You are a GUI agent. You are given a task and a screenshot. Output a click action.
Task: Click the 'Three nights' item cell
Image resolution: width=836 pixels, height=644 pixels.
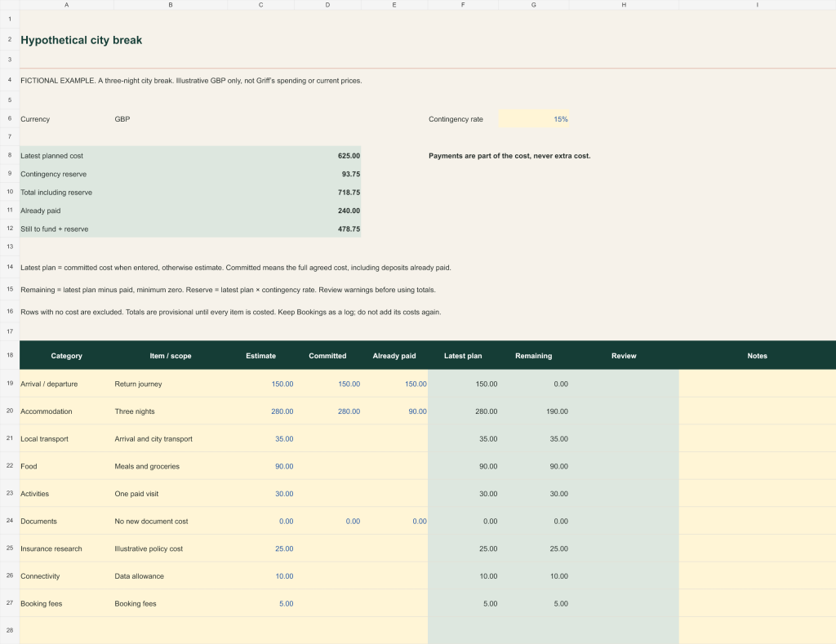click(x=171, y=411)
